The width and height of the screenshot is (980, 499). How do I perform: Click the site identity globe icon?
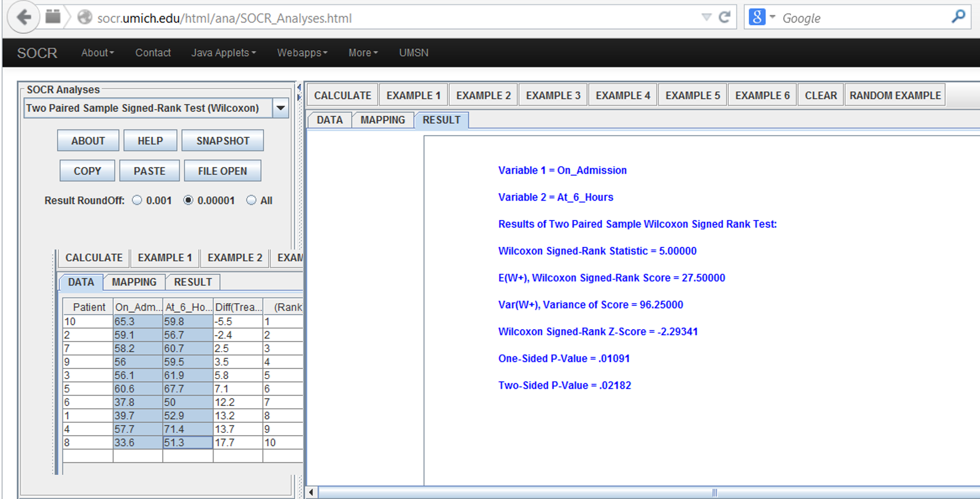(x=84, y=18)
